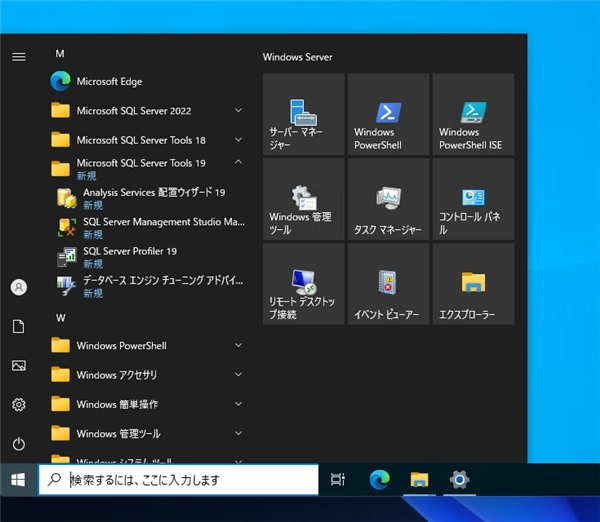Open the user account icon in Start sidebar
Screen dimensions: 600x522
tap(19, 287)
